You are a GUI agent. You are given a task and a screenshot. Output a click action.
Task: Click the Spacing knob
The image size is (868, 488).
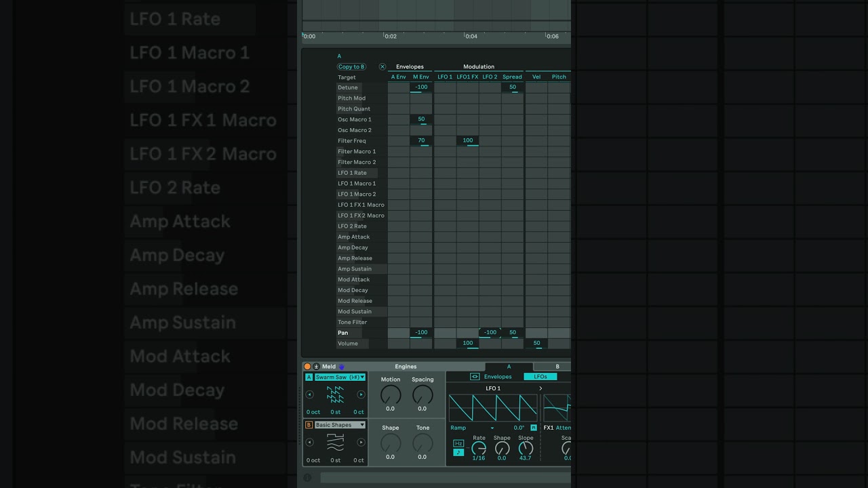coord(422,394)
